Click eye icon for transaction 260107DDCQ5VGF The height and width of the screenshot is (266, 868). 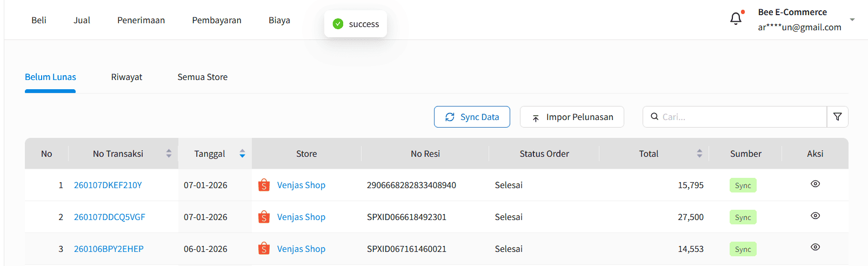(x=815, y=216)
